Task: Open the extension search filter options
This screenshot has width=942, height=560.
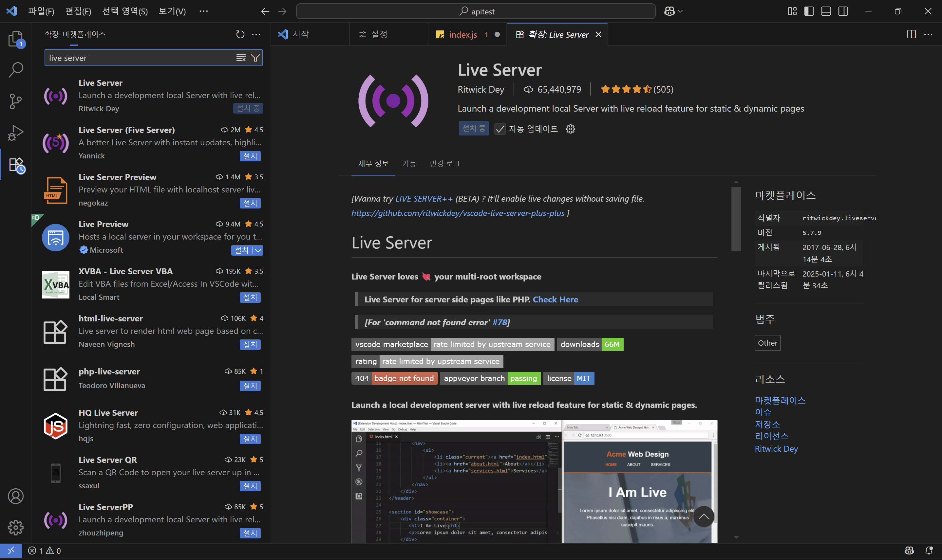Action: tap(255, 58)
